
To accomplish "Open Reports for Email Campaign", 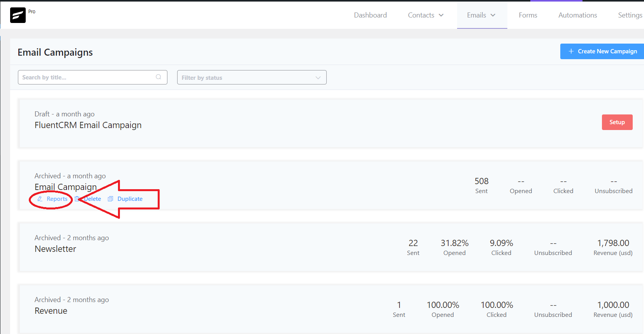I will (x=53, y=199).
